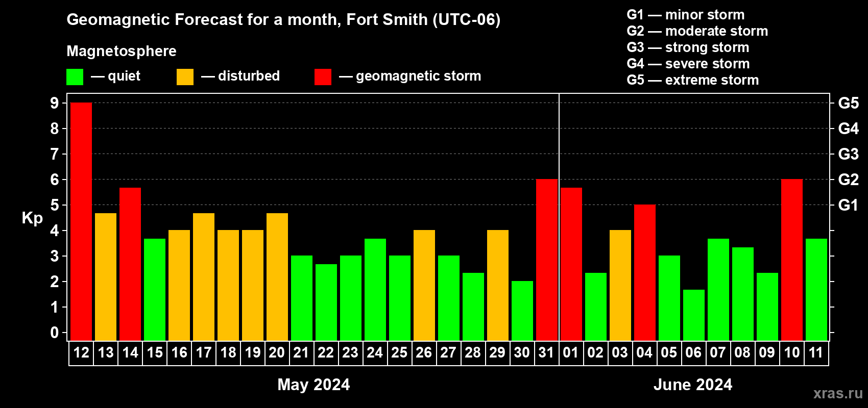The height and width of the screenshot is (408, 868).
Task: Click the G3 label on right axis
Action: click(849, 154)
